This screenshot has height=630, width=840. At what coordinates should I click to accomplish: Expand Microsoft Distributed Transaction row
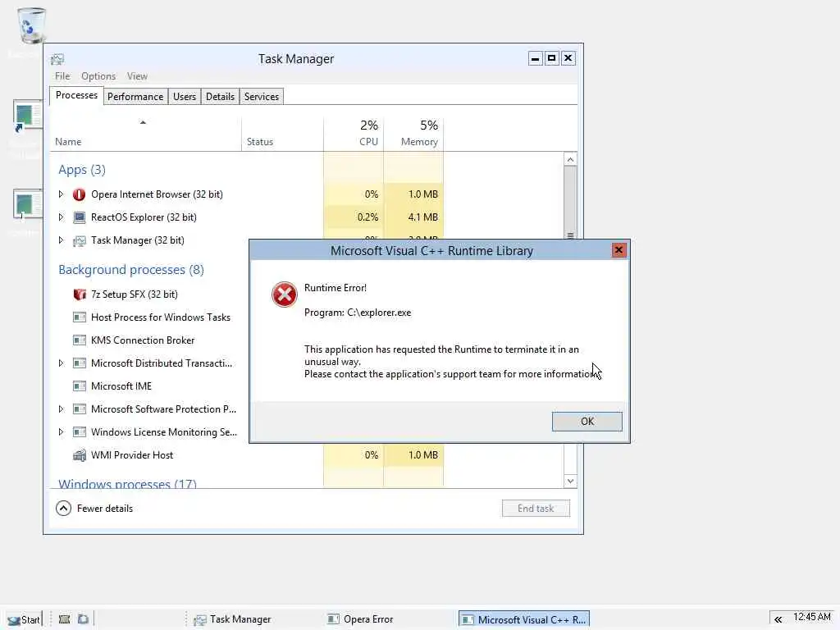click(61, 363)
